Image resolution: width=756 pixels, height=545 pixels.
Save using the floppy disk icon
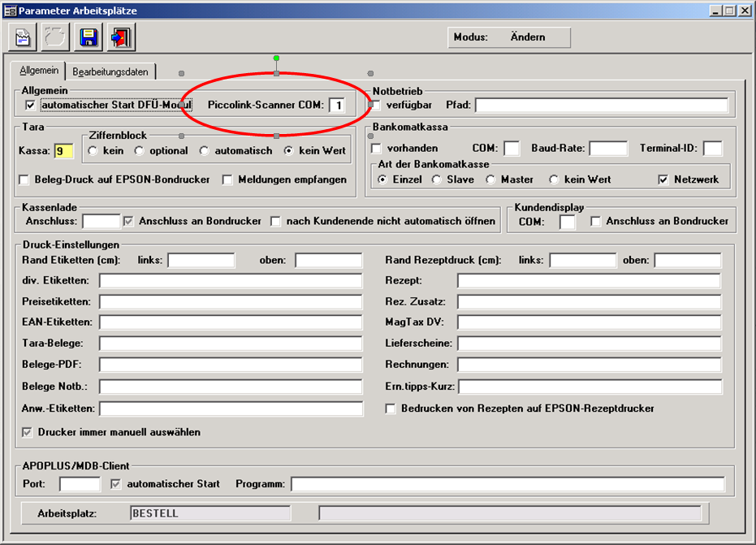pos(88,37)
